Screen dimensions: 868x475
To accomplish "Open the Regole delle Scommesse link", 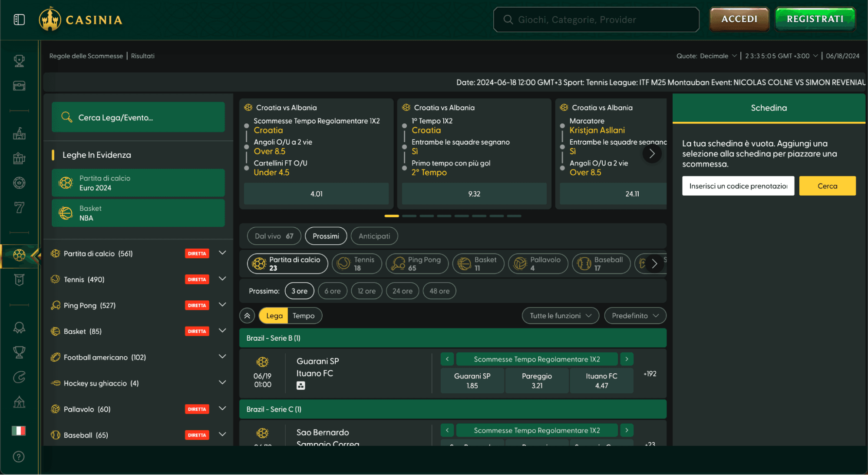I will [86, 56].
